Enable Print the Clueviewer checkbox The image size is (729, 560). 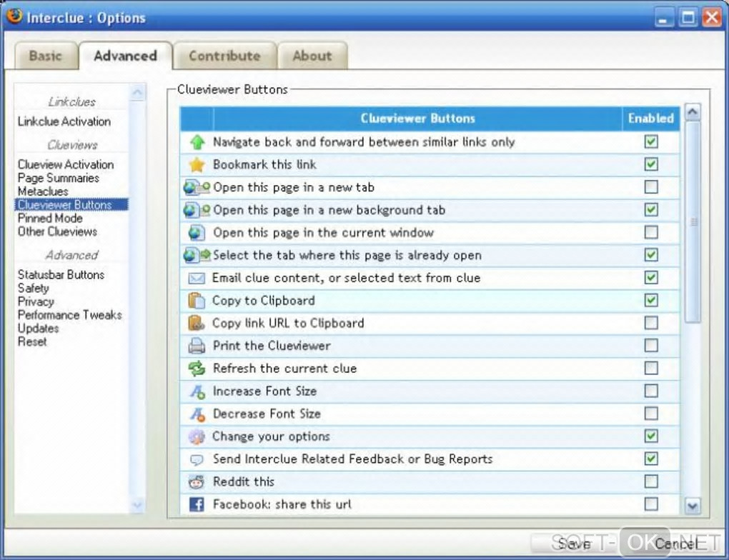(x=651, y=345)
